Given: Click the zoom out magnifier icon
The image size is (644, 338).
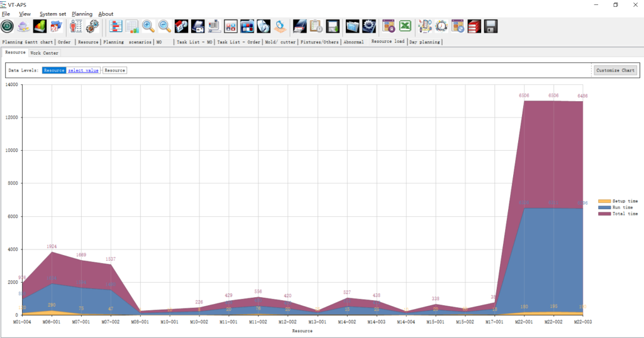Looking at the screenshot, I should (x=165, y=26).
